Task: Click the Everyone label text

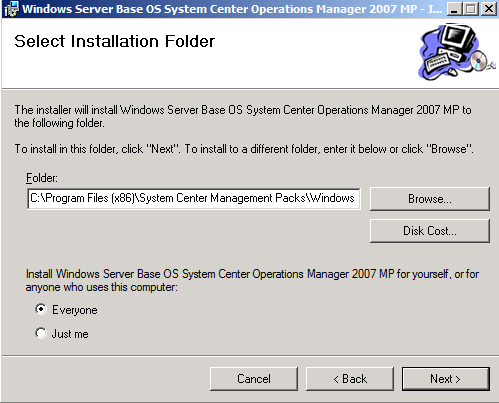Action: coord(75,310)
